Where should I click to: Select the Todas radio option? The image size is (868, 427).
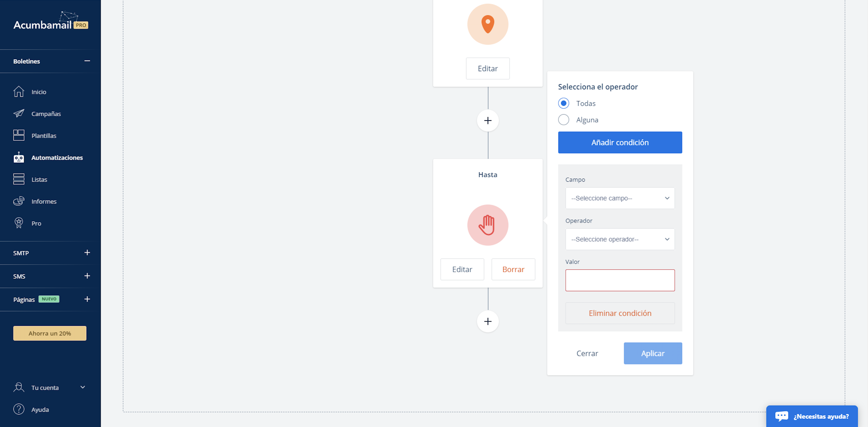[x=563, y=103]
